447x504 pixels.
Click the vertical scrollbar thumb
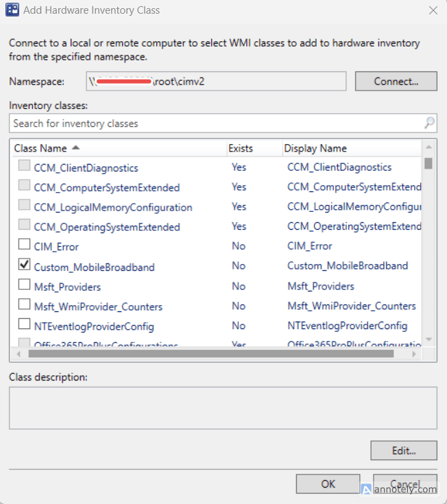click(x=428, y=163)
